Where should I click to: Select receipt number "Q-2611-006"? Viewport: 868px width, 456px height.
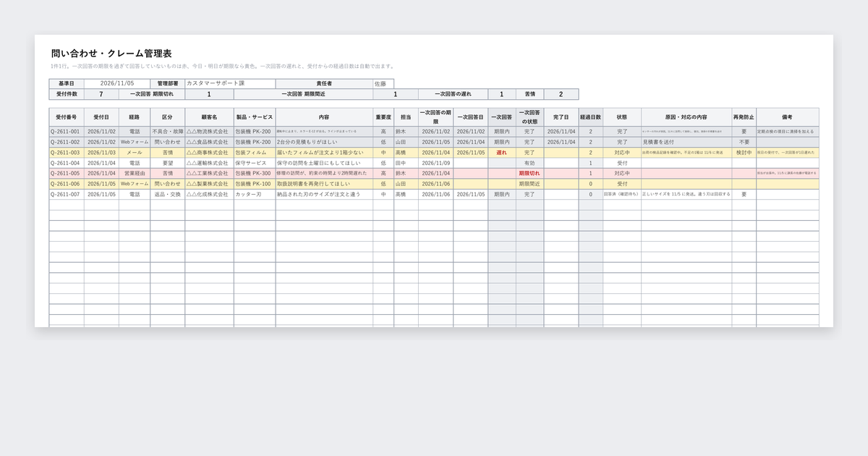click(66, 184)
